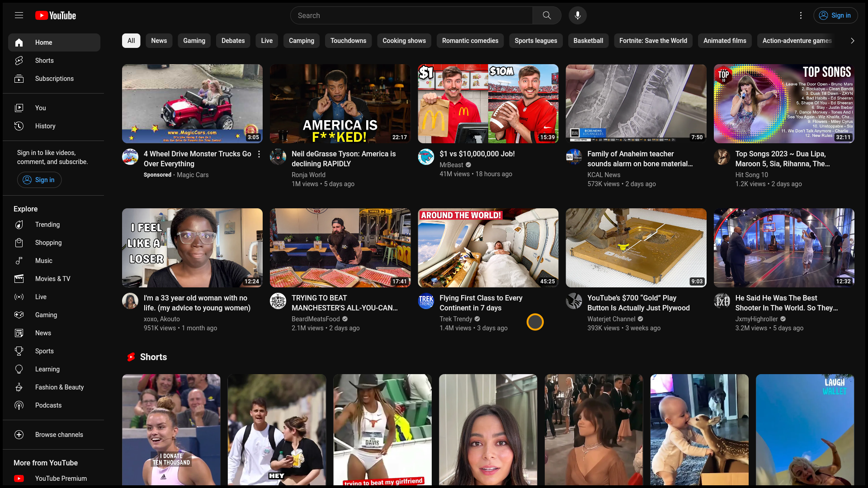Viewport: 868px width, 488px height.
Task: Click Sign in at top right
Action: coord(835,15)
